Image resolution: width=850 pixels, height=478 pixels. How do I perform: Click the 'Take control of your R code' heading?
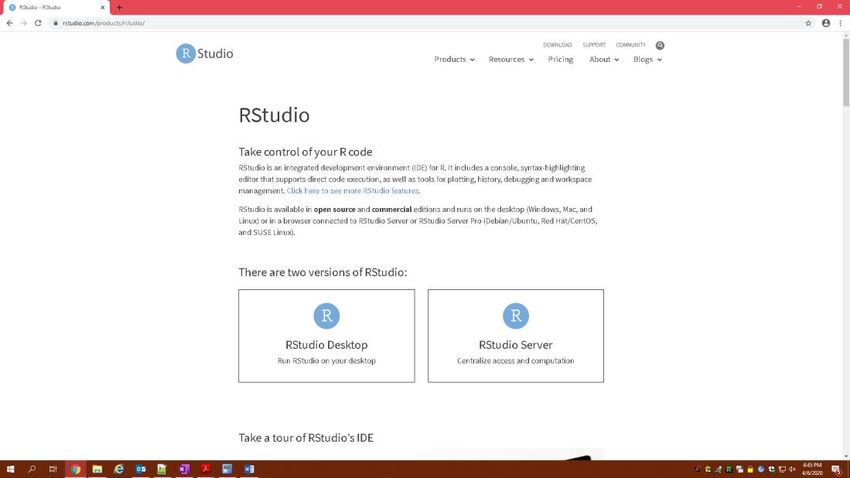(305, 152)
